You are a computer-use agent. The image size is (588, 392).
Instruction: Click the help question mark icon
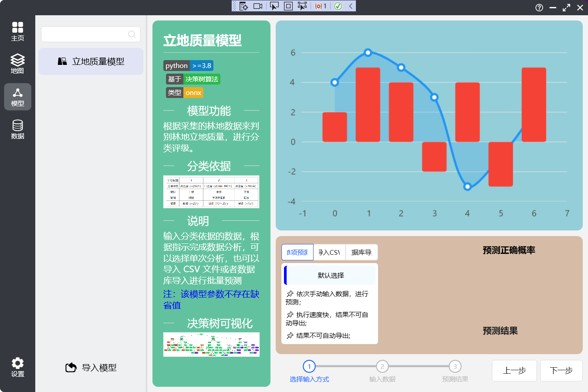coord(539,7)
